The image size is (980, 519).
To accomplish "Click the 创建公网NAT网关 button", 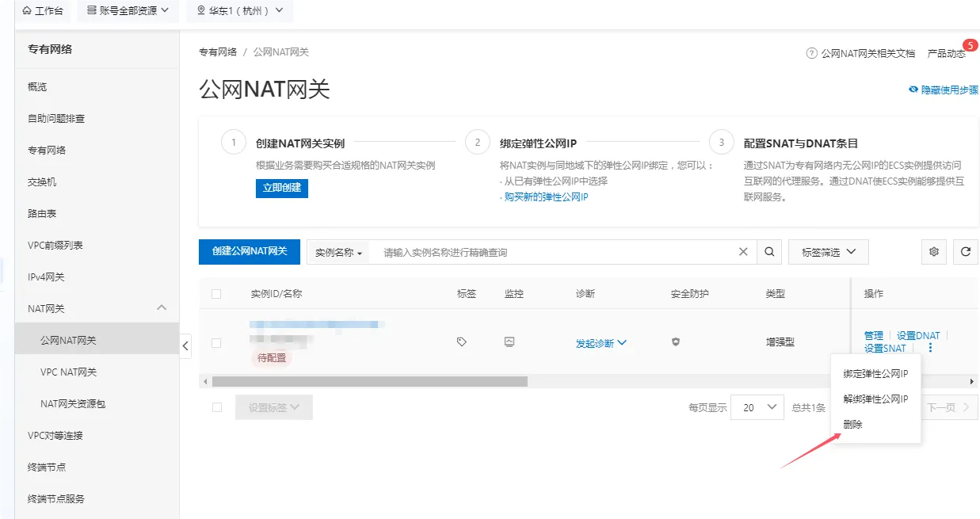I will click(249, 251).
